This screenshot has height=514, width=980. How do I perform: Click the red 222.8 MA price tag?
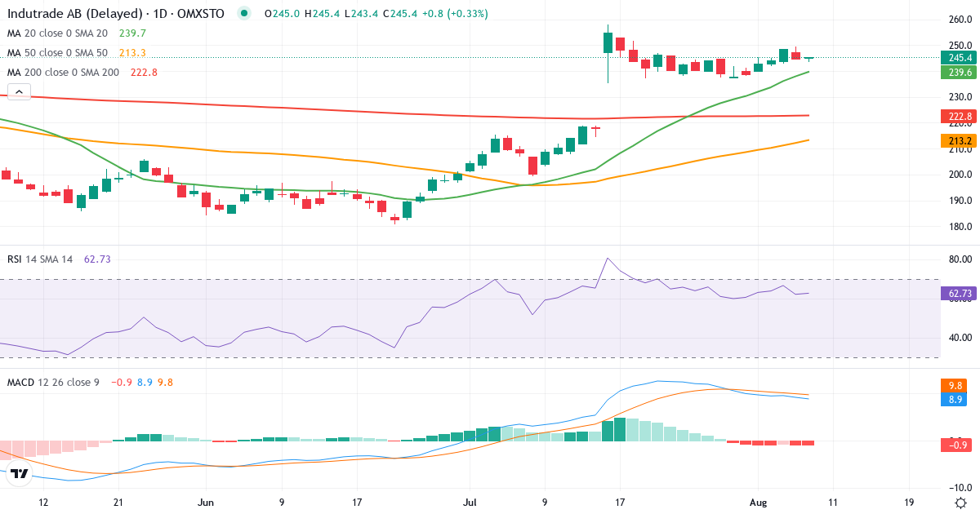point(960,117)
